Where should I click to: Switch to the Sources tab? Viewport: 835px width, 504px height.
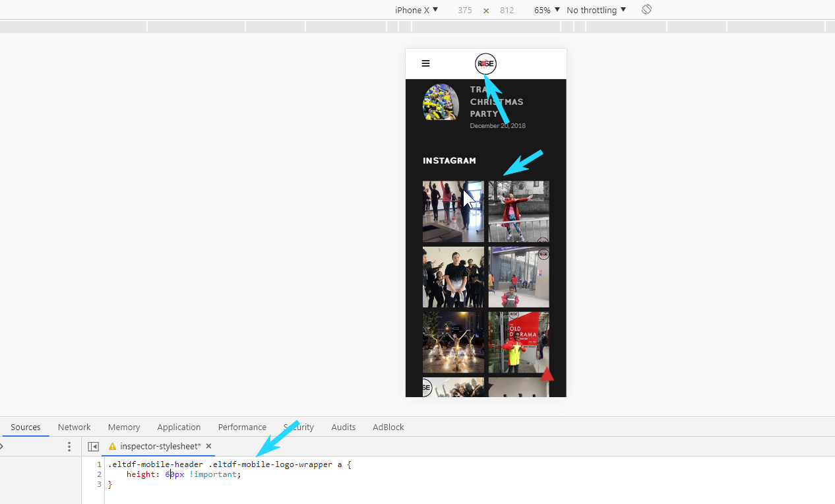[26, 427]
